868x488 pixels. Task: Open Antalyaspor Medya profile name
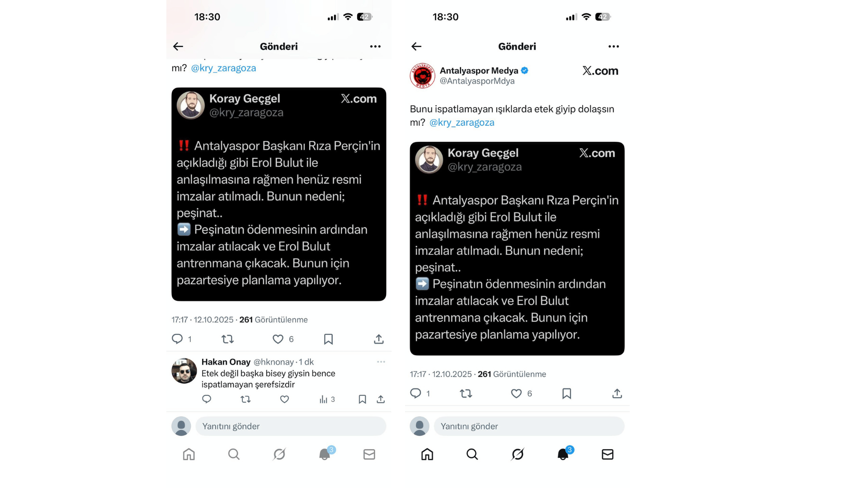point(479,70)
